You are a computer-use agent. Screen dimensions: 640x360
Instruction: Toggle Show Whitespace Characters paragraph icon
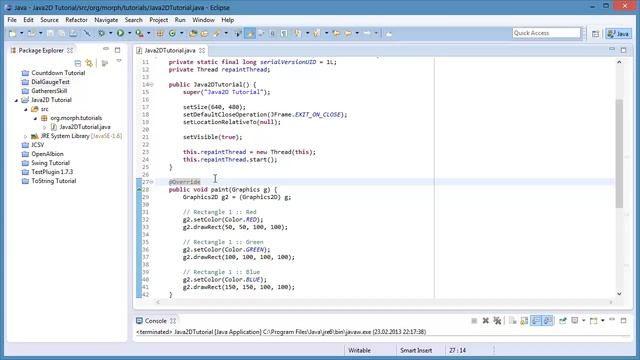[x=284, y=33]
